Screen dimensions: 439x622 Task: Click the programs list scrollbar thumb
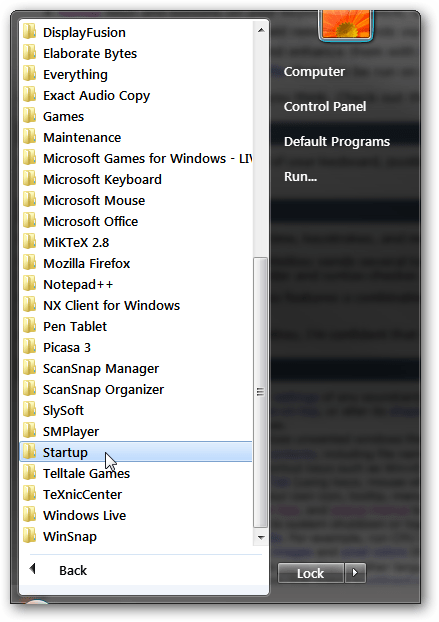[261, 392]
